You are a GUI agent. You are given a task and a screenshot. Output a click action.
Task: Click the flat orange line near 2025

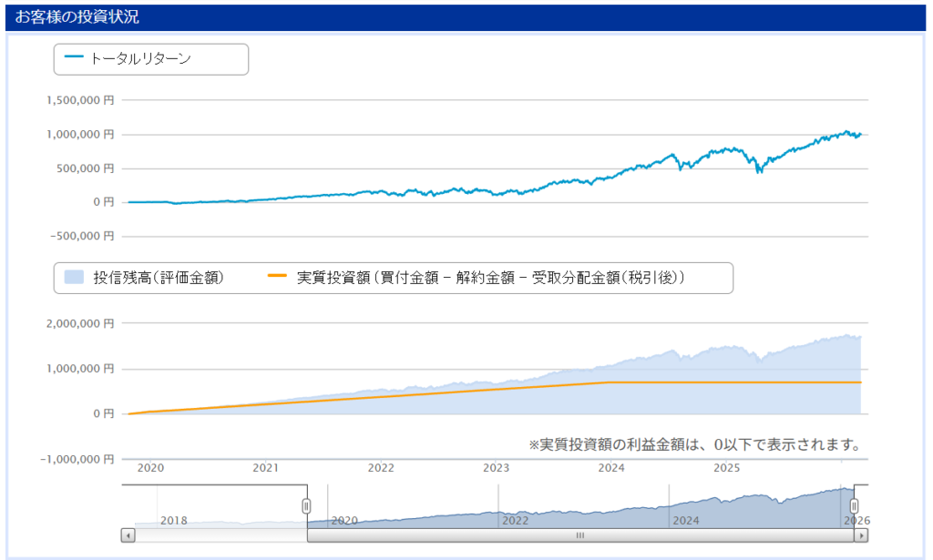(x=729, y=382)
